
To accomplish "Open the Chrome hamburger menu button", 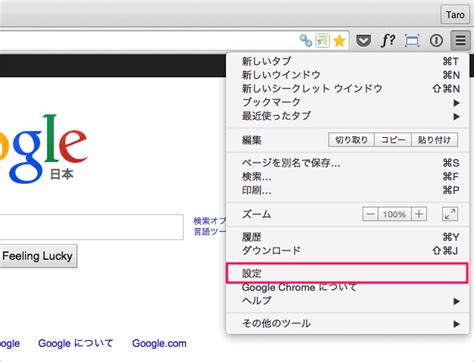I will tap(460, 40).
